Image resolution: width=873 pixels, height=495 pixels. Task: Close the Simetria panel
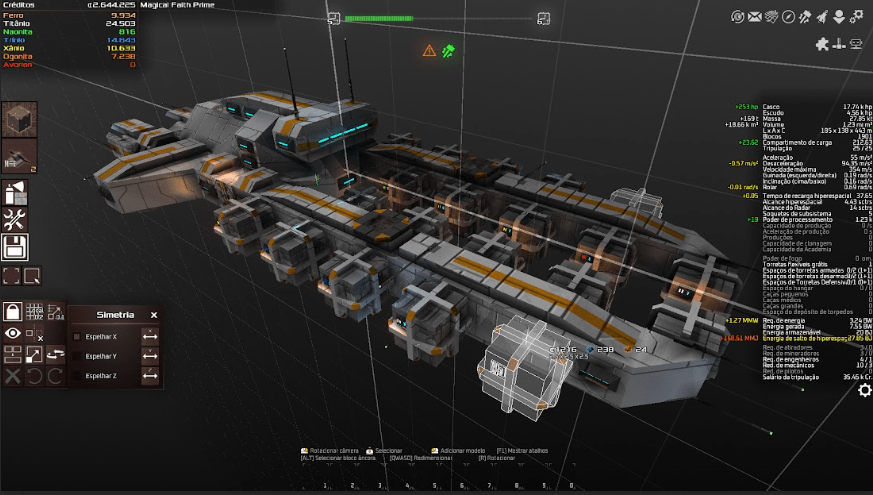pyautogui.click(x=154, y=314)
